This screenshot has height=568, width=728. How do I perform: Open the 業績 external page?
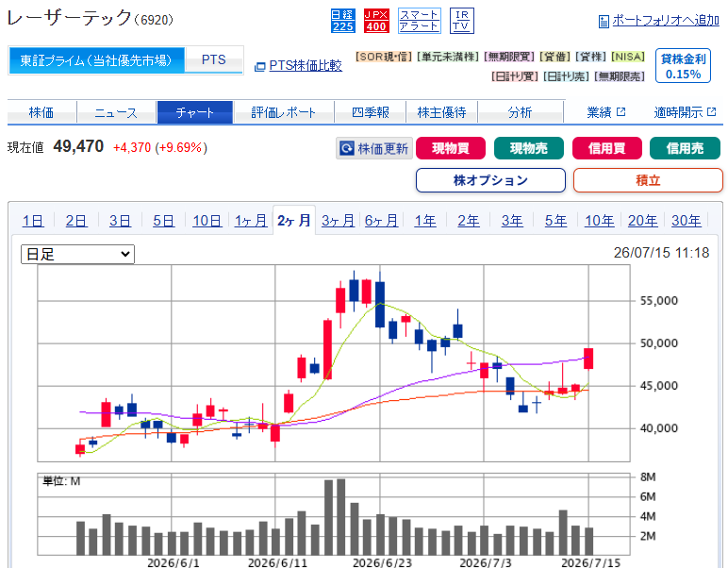[x=606, y=112]
